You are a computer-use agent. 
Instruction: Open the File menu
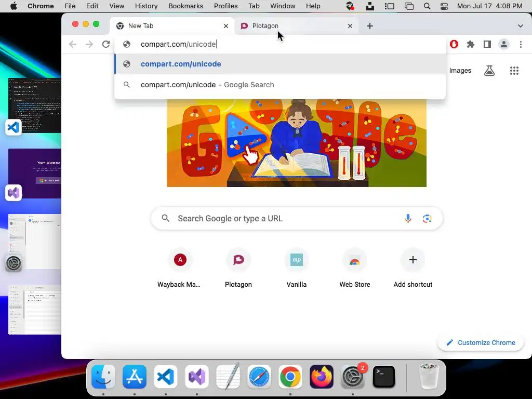tap(70, 6)
